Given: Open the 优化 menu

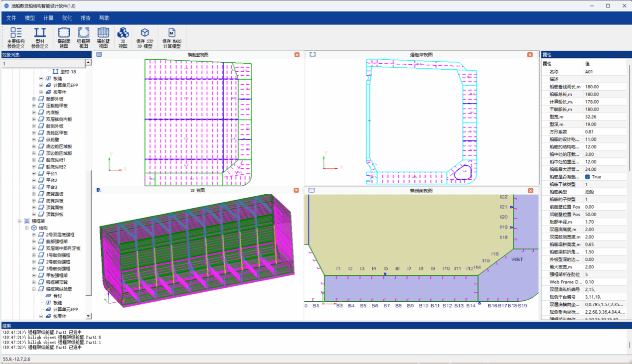Looking at the screenshot, I should (67, 18).
